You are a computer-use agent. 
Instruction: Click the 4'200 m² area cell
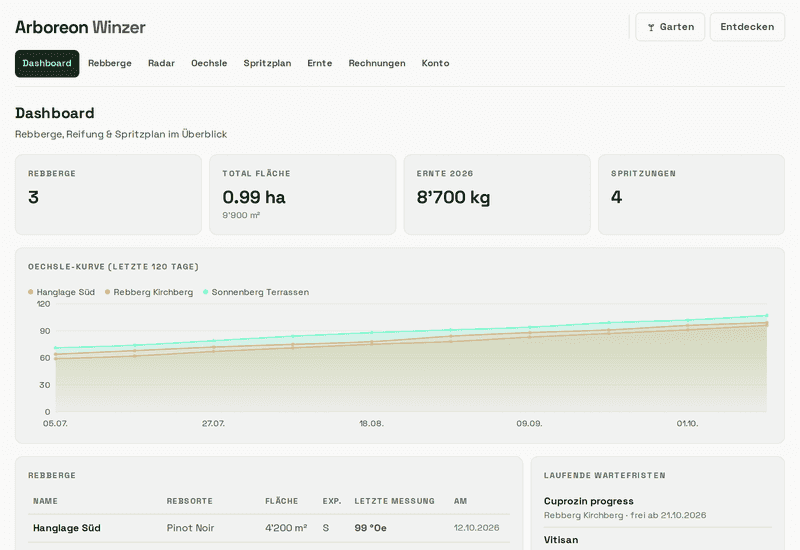(286, 528)
